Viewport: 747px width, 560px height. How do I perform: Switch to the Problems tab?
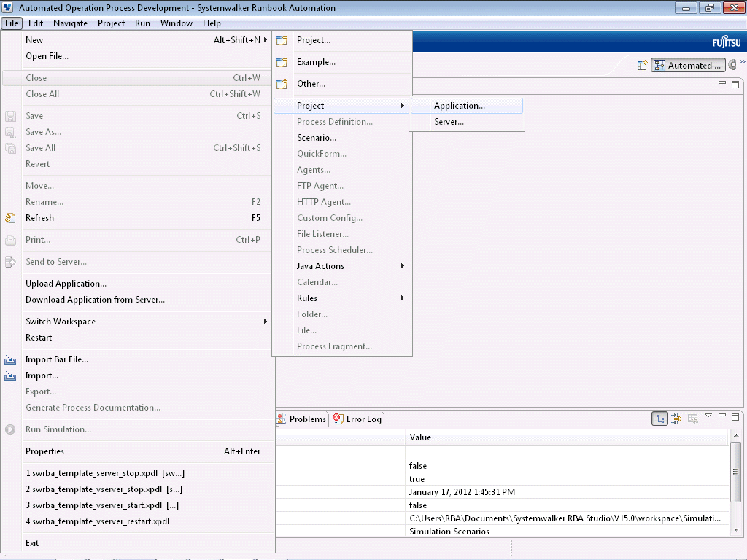(303, 419)
